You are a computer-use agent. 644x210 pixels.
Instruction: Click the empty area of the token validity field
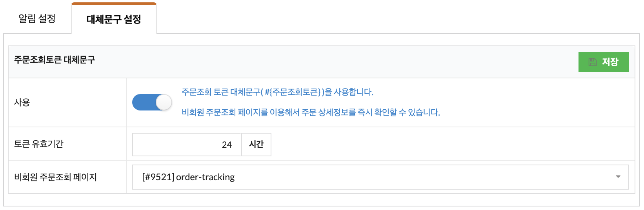pos(176,145)
